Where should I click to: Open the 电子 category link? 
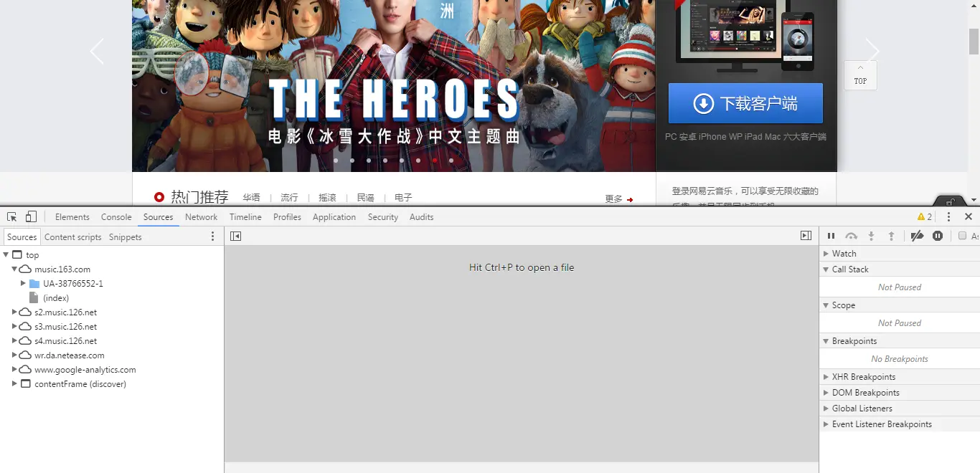[403, 198]
